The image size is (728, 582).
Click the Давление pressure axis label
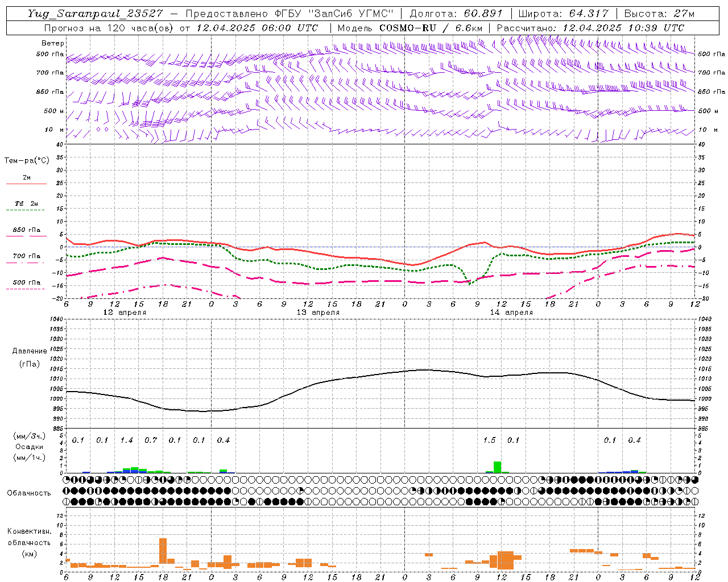30,351
